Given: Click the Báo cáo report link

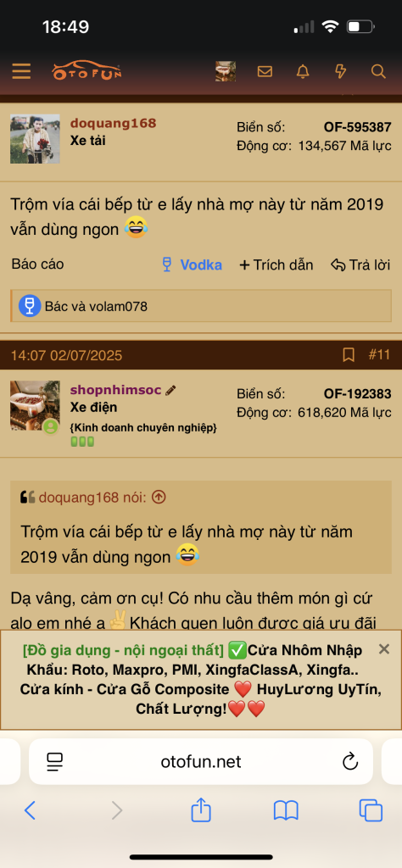Looking at the screenshot, I should (x=37, y=264).
